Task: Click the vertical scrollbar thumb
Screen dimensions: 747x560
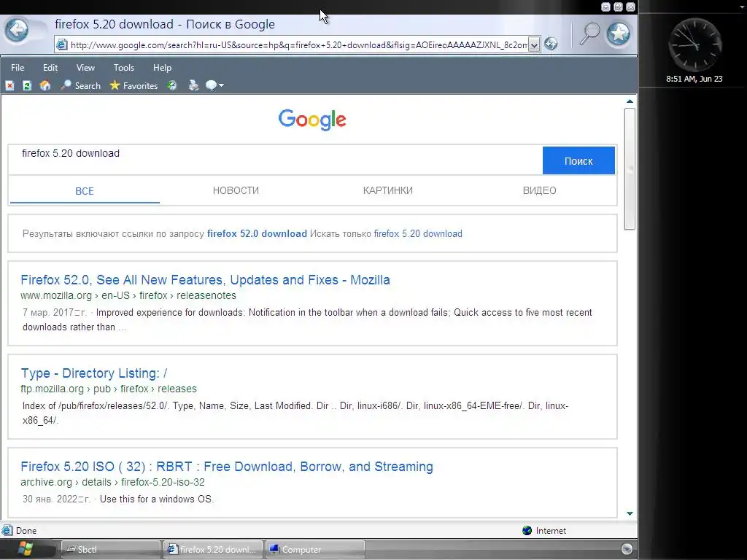Action: tap(630, 168)
